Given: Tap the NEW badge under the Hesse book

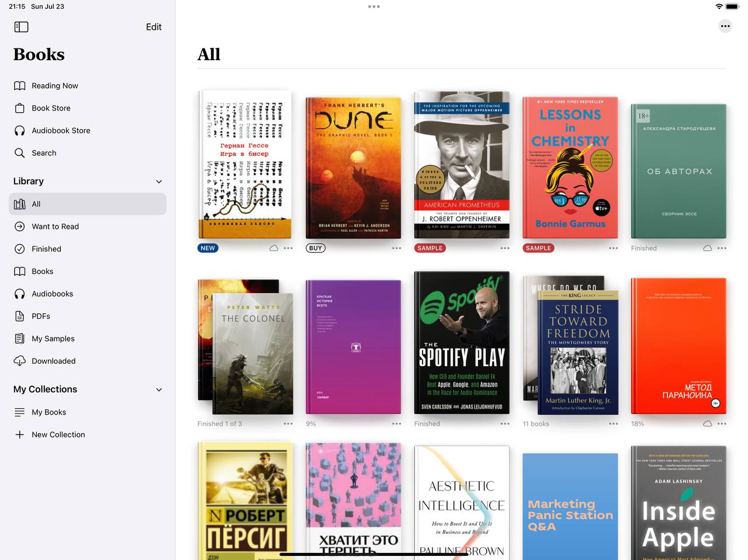Looking at the screenshot, I should tap(208, 248).
